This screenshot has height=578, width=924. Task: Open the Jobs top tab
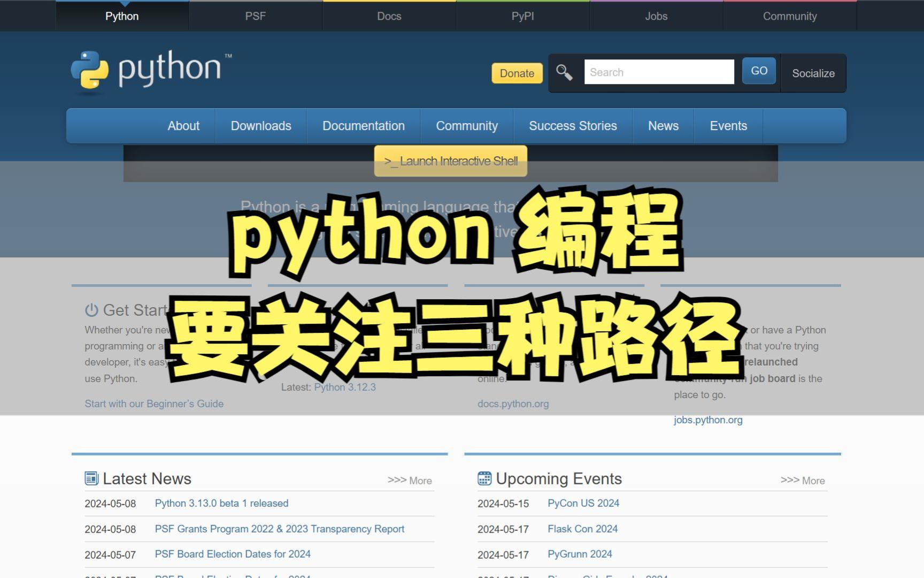(656, 16)
